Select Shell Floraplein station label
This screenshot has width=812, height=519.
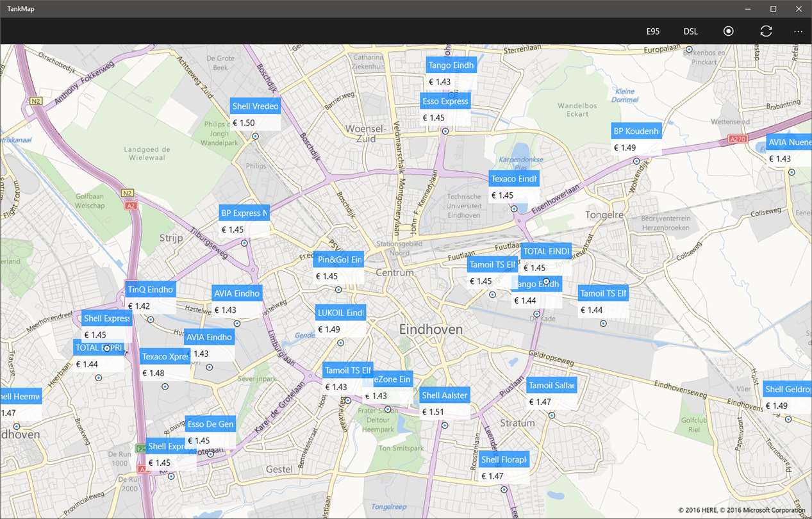(504, 459)
